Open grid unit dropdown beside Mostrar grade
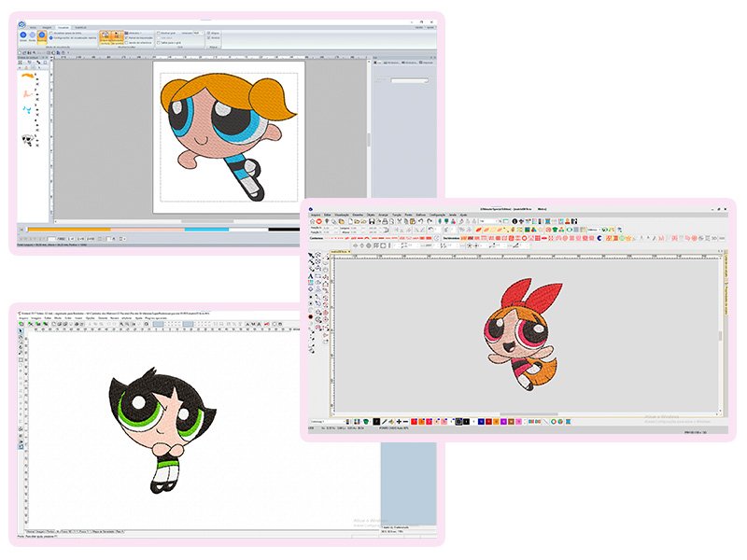The height and width of the screenshot is (560, 747). coord(198,33)
